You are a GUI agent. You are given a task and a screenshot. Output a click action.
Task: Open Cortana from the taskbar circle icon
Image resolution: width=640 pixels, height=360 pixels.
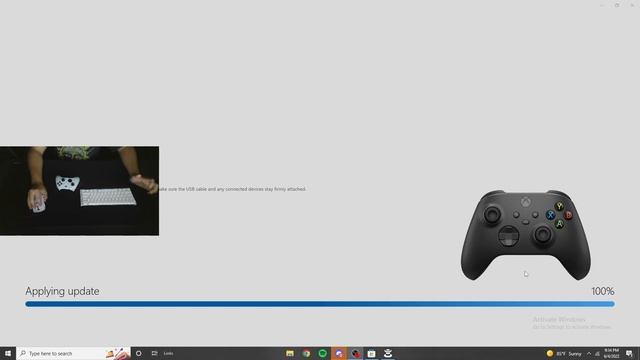coord(139,353)
